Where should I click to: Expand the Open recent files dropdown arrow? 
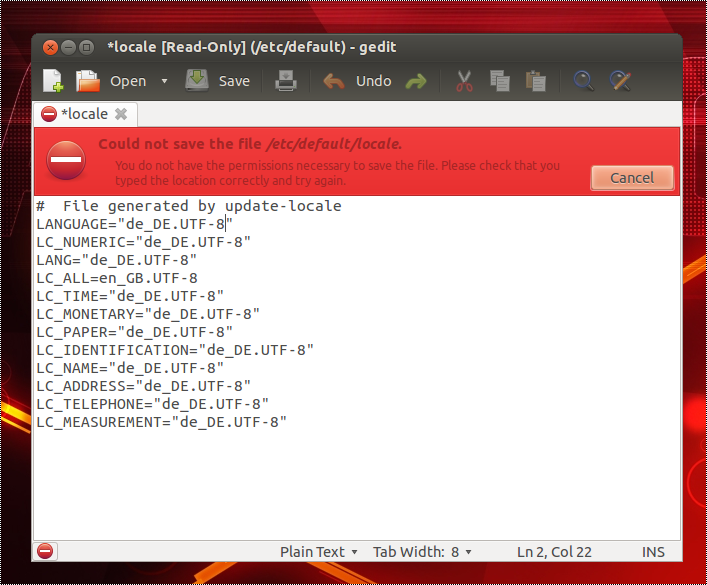pos(164,81)
